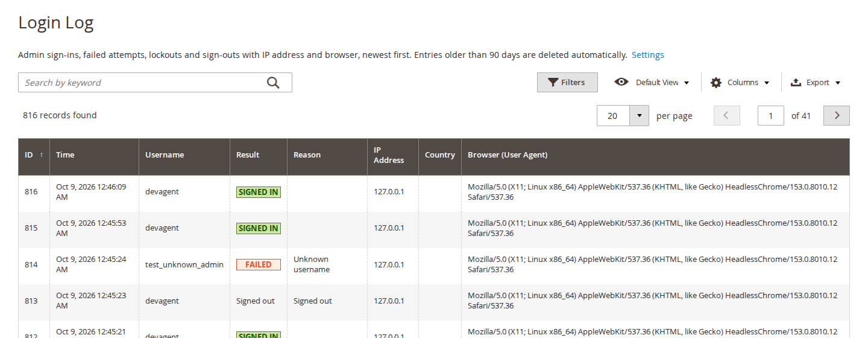Image resolution: width=868 pixels, height=338 pixels.
Task: Click the Export upload icon
Action: click(x=796, y=83)
